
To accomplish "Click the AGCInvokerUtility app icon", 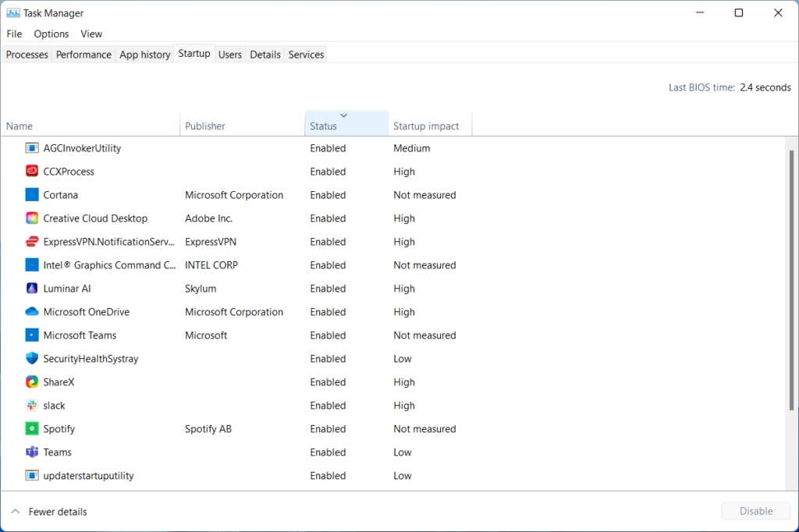I will point(31,148).
